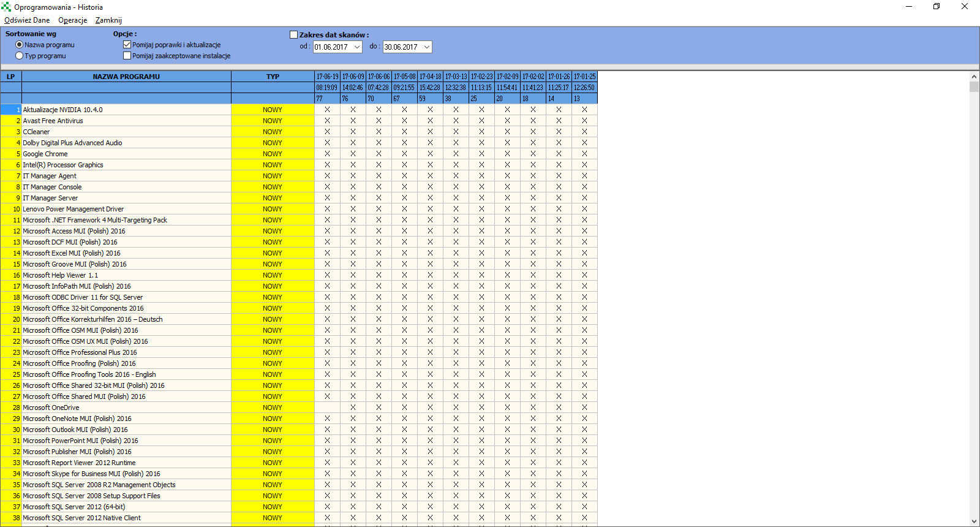Select Dolby Digital Plus Advanced Audio
980x527 pixels.
coord(126,143)
